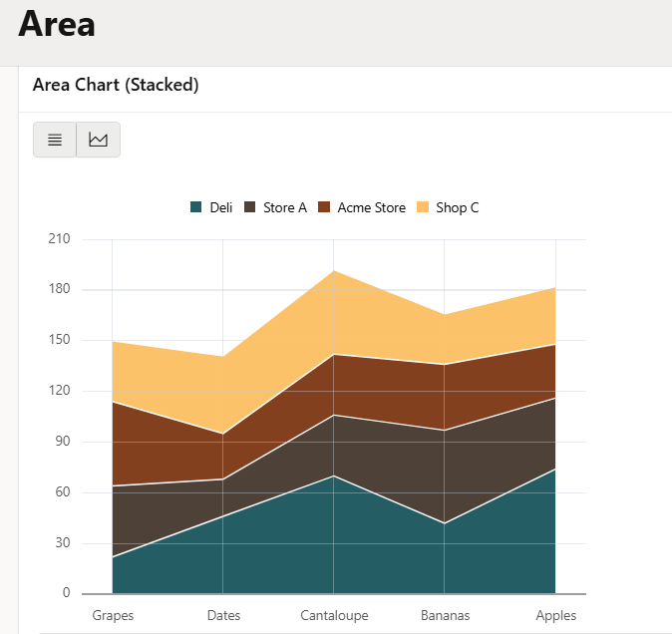Click the Shop C yellow color swatch
672x634 pixels.
tap(423, 207)
